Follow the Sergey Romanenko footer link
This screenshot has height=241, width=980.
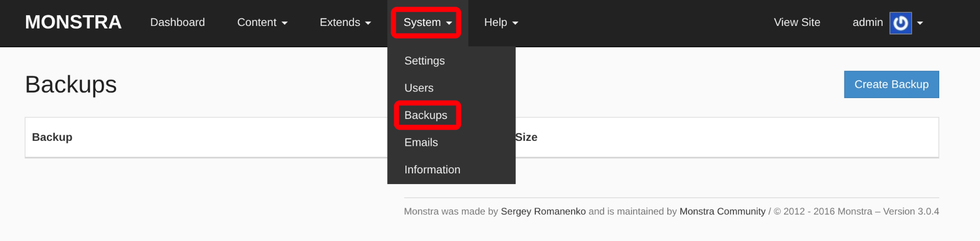543,212
